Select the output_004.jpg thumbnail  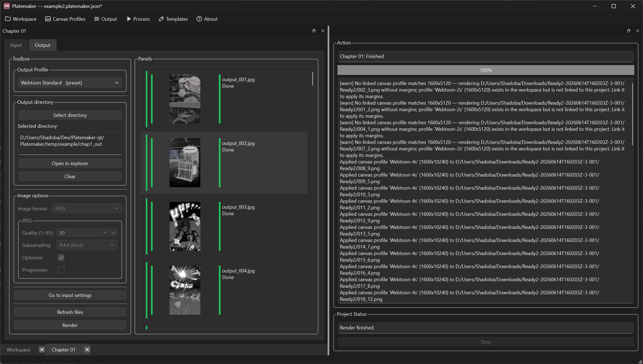click(x=185, y=290)
